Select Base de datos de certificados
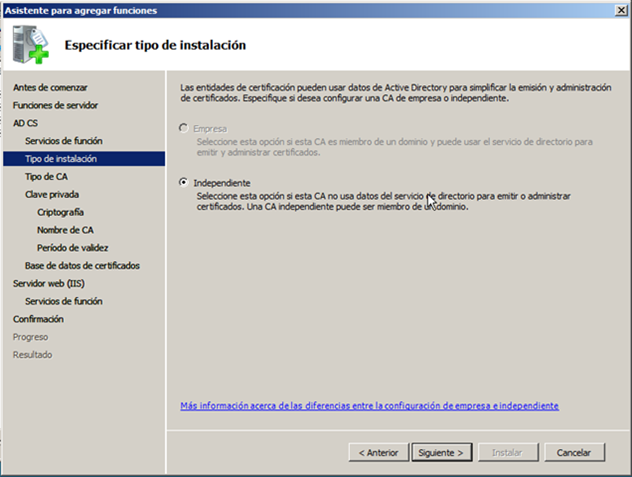This screenshot has width=632, height=477. (x=82, y=265)
